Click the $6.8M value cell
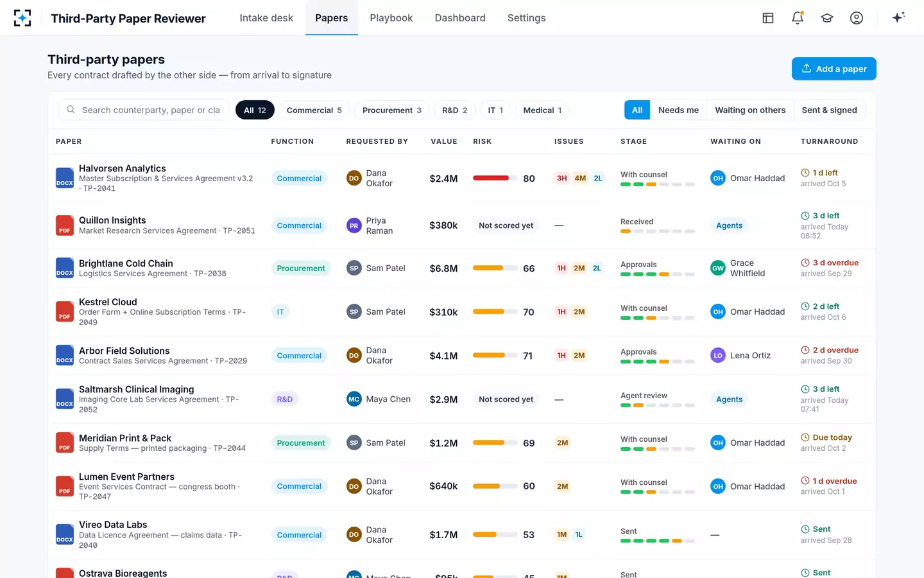Viewport: 924px width, 578px height. [443, 268]
